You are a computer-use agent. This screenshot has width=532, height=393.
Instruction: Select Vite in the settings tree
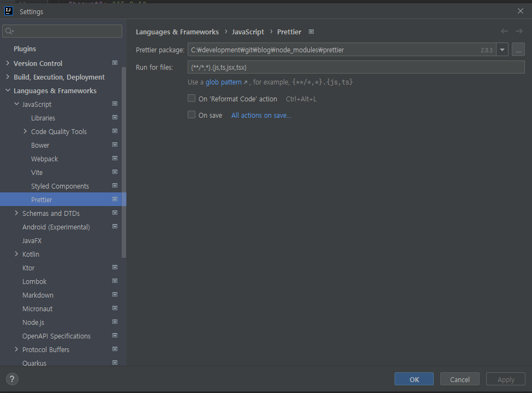tap(37, 172)
